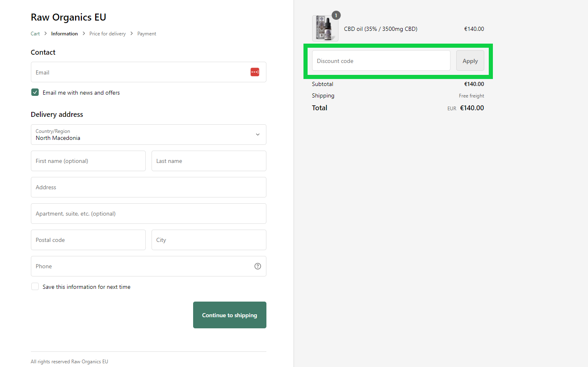588x367 pixels.
Task: Focus the Last name field
Action: [x=209, y=161]
